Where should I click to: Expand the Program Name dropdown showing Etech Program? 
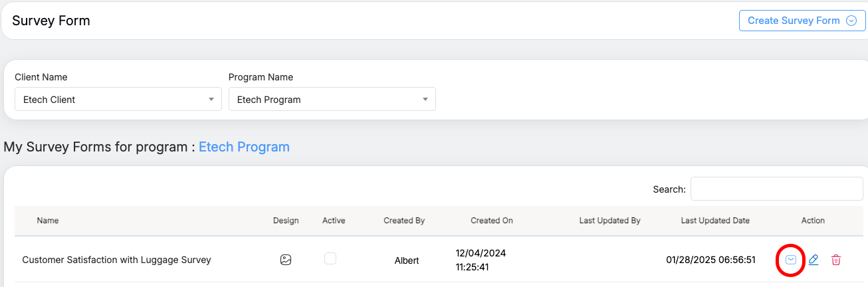pos(332,100)
